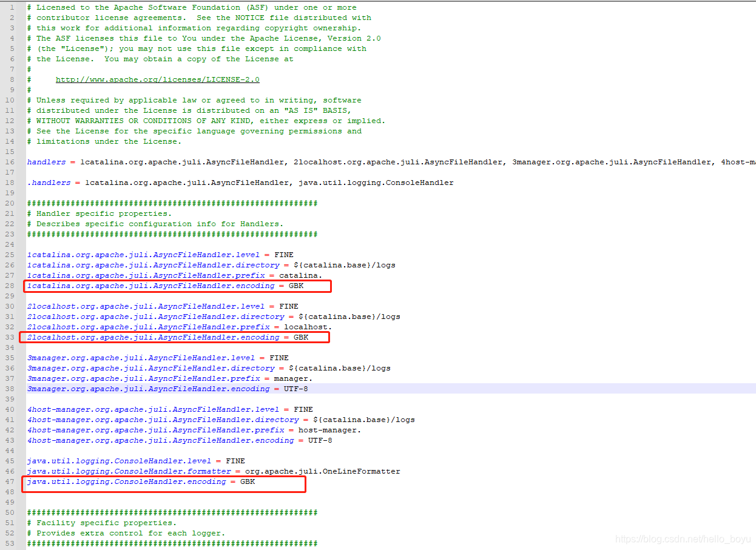756x550 pixels.
Task: Click the '.handlers' key with leading dot
Action: (49, 183)
